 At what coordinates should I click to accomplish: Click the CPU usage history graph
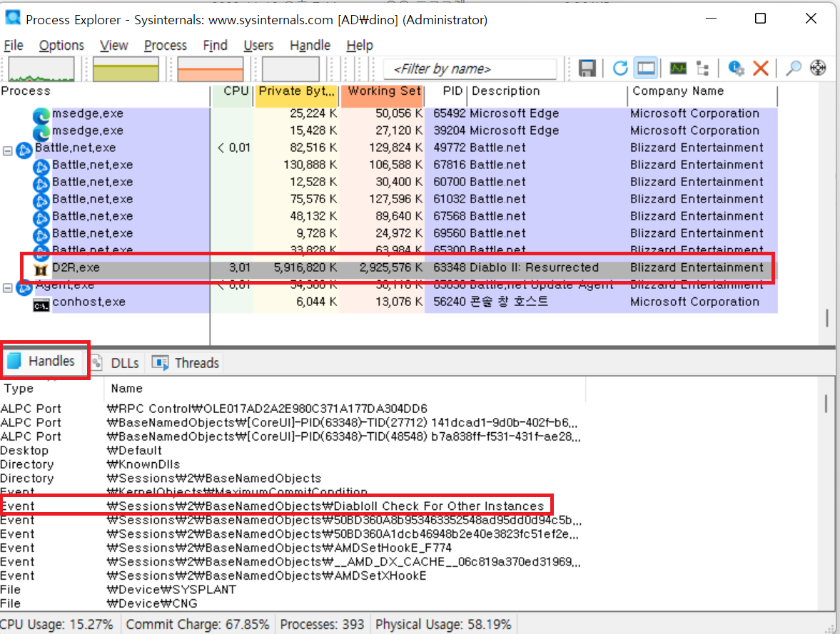pos(41,69)
